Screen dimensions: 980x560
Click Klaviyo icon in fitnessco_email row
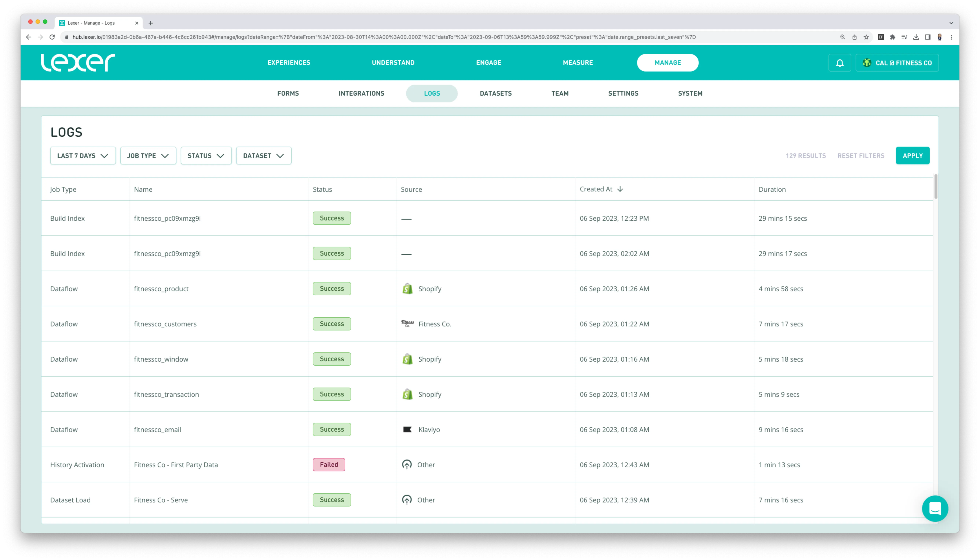click(407, 429)
